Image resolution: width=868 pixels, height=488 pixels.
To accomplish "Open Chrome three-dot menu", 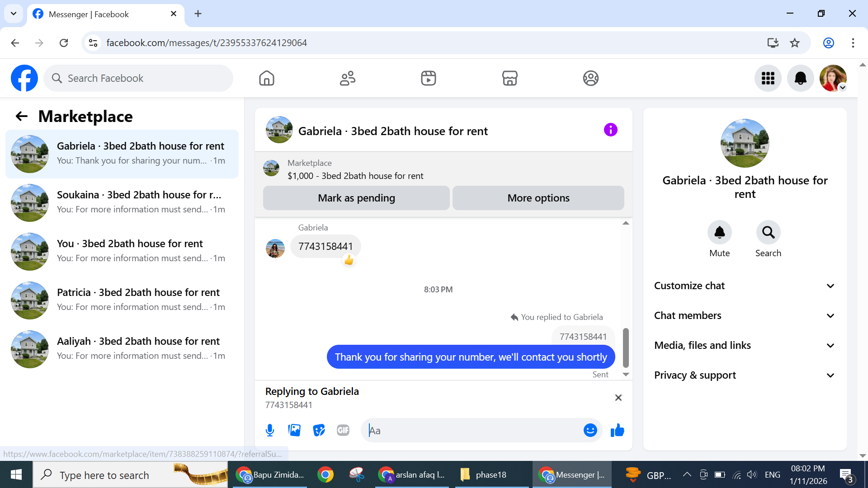I will [x=853, y=43].
